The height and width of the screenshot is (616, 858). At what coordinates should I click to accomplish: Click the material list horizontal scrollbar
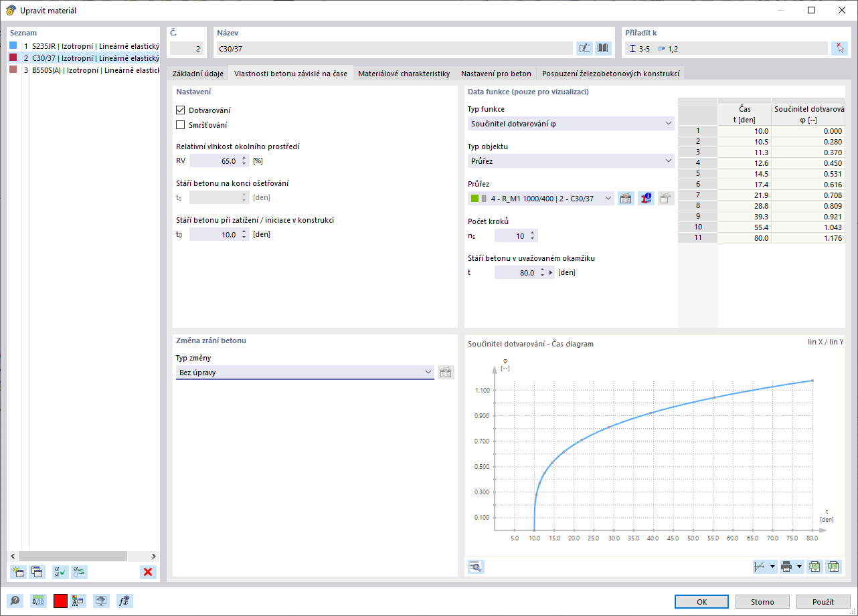[x=73, y=556]
